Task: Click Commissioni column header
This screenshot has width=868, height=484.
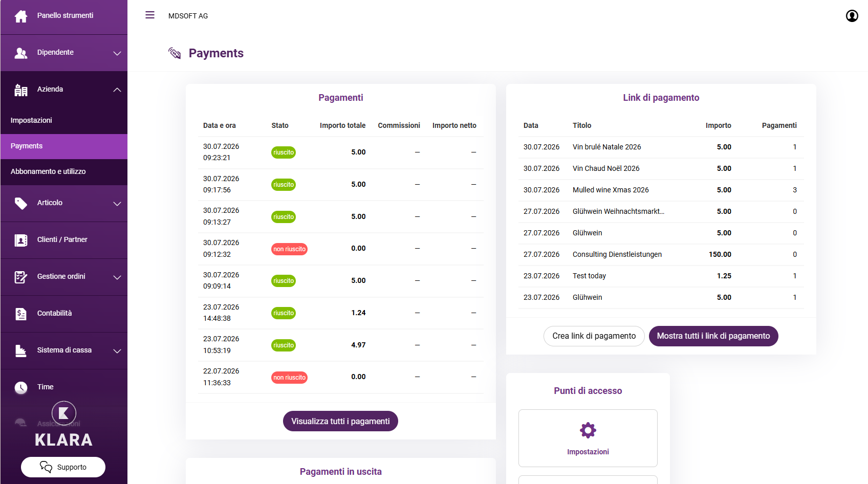Action: (x=399, y=125)
